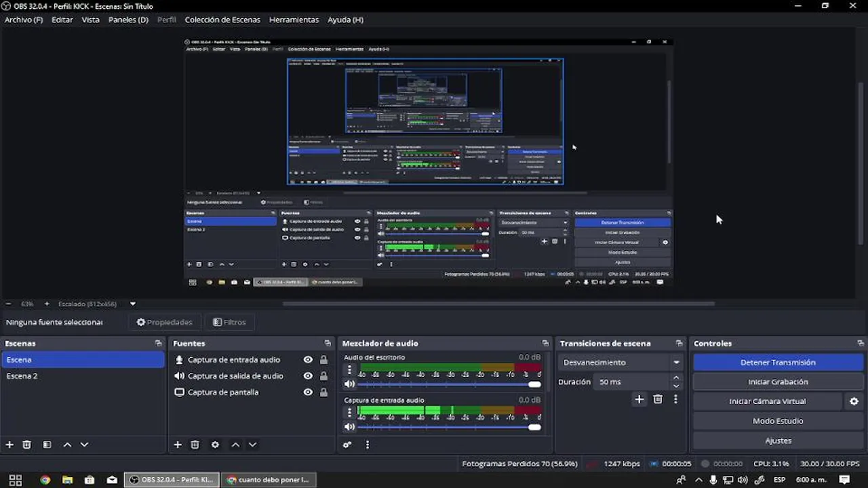Open advanced audio properties gears icon
This screenshot has width=868, height=488.
(x=347, y=445)
